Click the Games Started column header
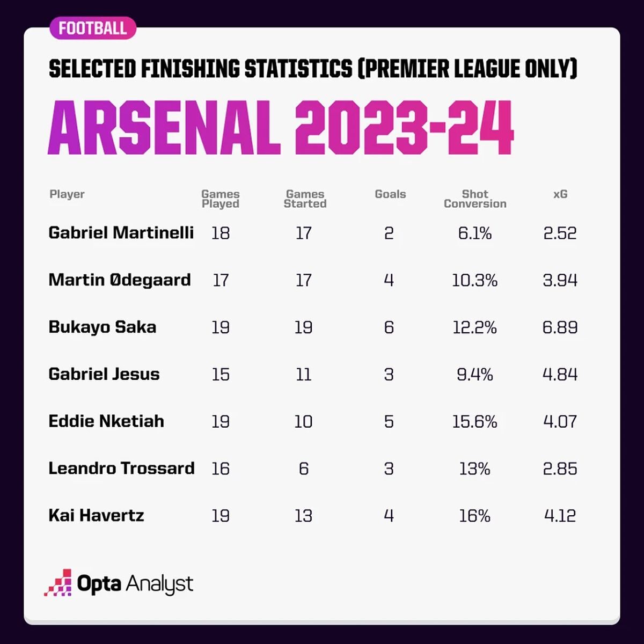The image size is (644, 644). point(305,199)
